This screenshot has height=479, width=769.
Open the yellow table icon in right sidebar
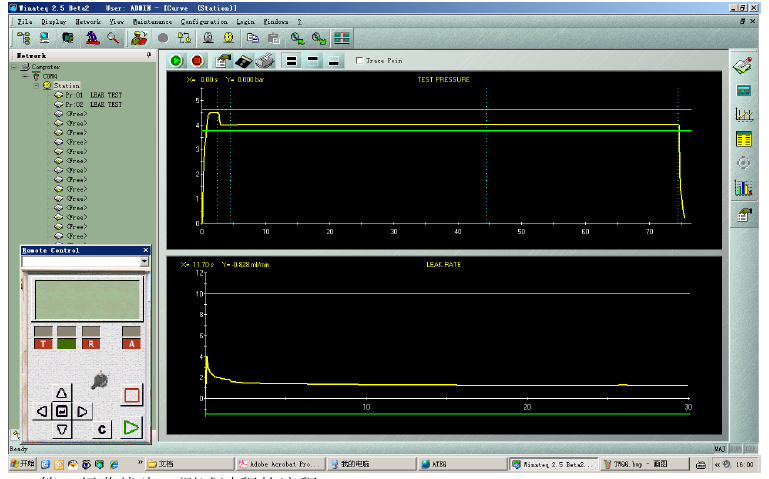[x=743, y=139]
